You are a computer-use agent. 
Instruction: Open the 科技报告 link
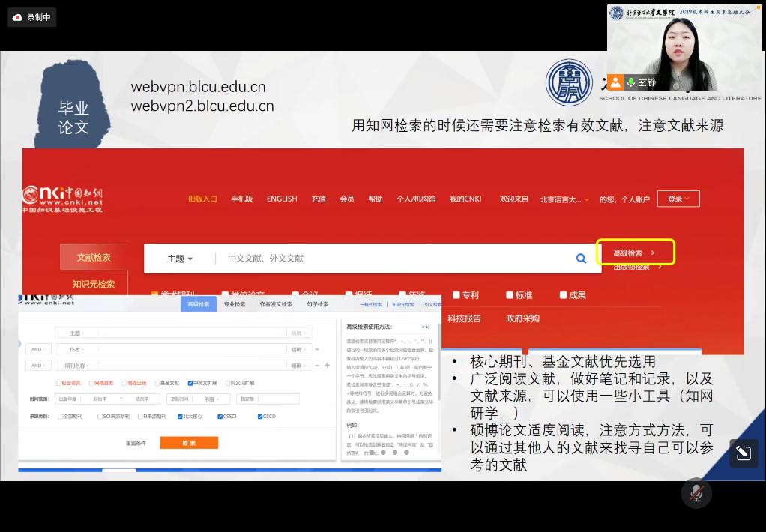click(464, 318)
